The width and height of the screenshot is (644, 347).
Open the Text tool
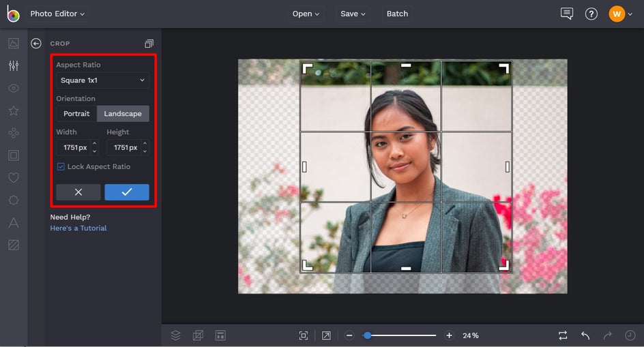pyautogui.click(x=14, y=222)
